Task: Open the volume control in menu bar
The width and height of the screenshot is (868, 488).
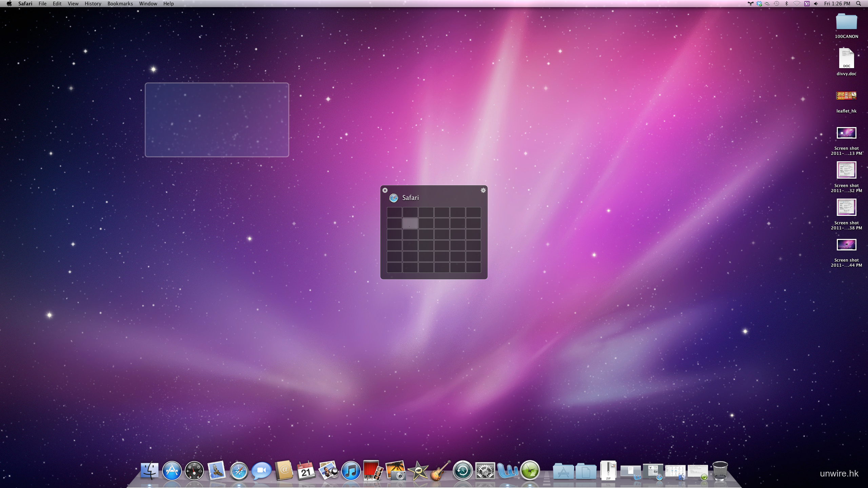Action: (816, 4)
